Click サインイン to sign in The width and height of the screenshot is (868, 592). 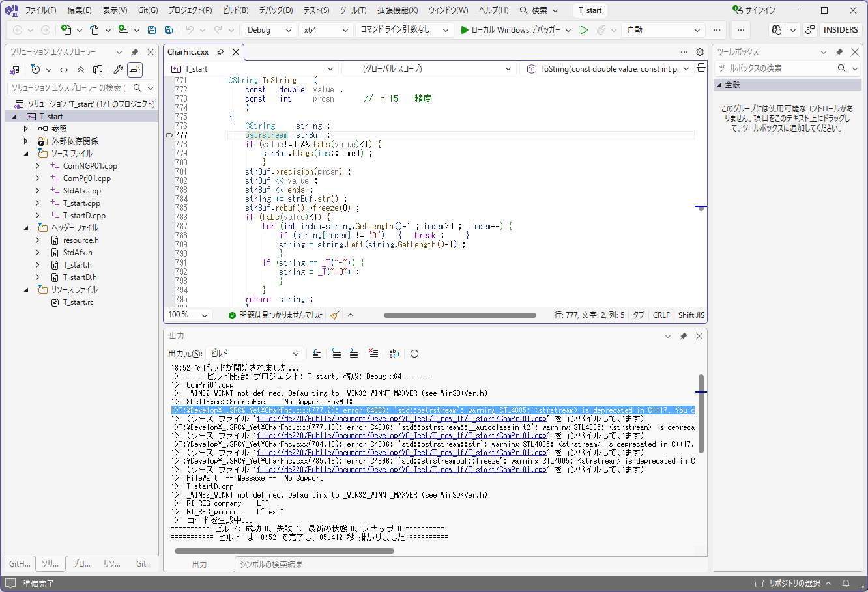[754, 10]
